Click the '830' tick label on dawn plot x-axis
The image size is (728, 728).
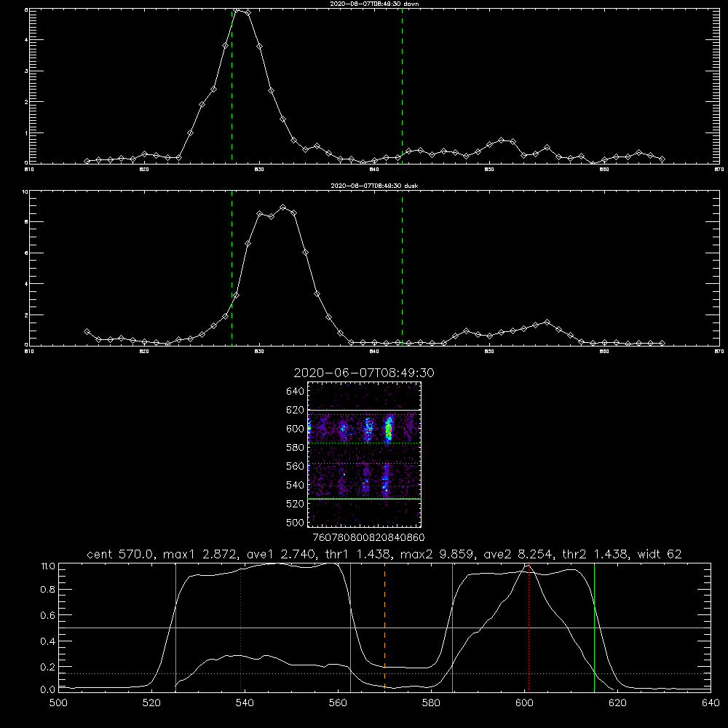pyautogui.click(x=259, y=170)
